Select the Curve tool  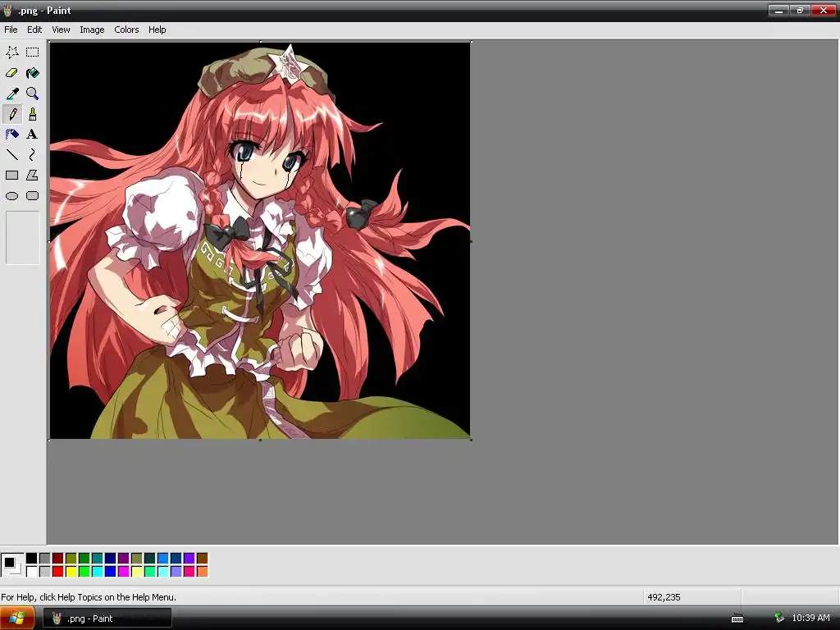click(x=32, y=155)
